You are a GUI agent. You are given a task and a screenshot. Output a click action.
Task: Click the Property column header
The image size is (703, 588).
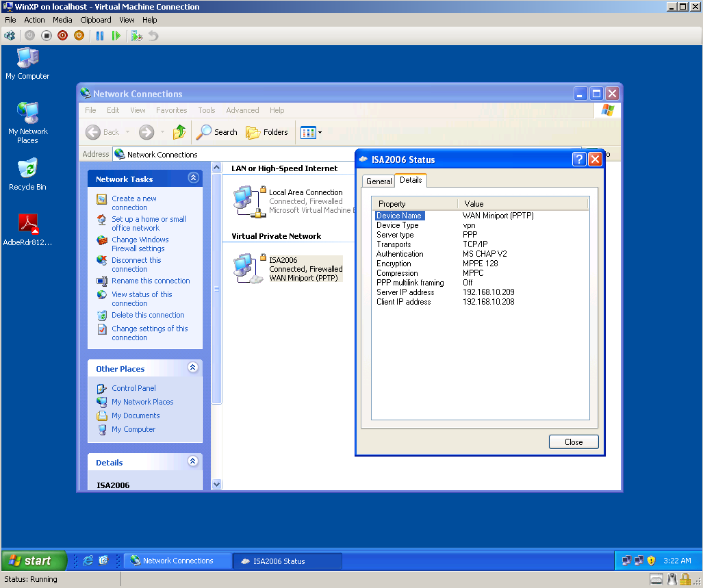[x=415, y=204]
